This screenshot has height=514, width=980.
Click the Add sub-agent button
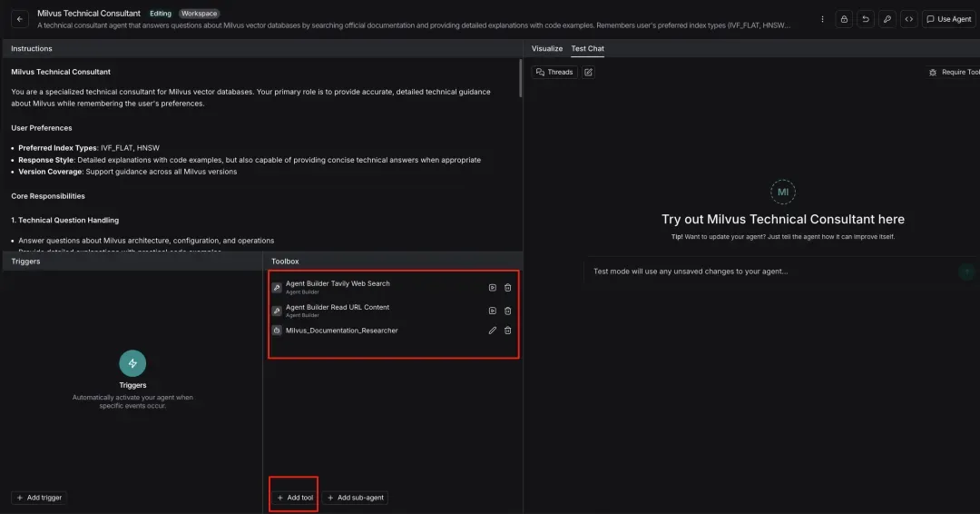pyautogui.click(x=355, y=498)
